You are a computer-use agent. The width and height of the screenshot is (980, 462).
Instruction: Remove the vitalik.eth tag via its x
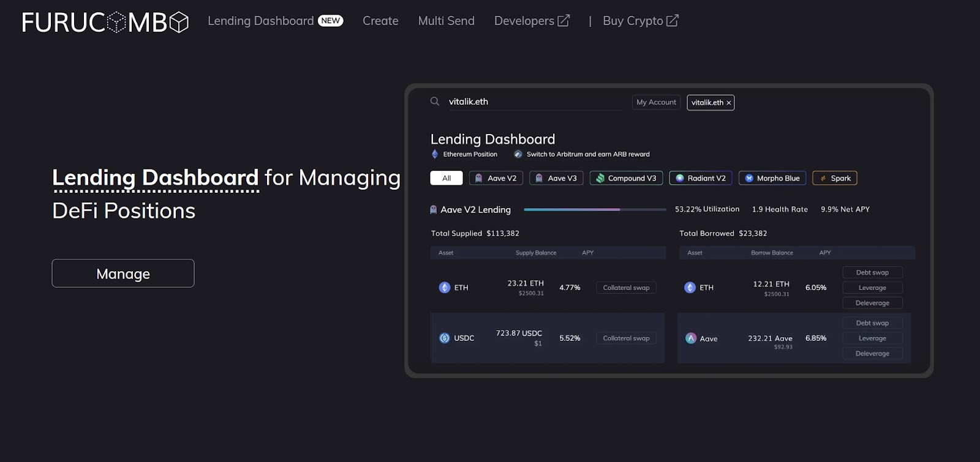pyautogui.click(x=729, y=103)
